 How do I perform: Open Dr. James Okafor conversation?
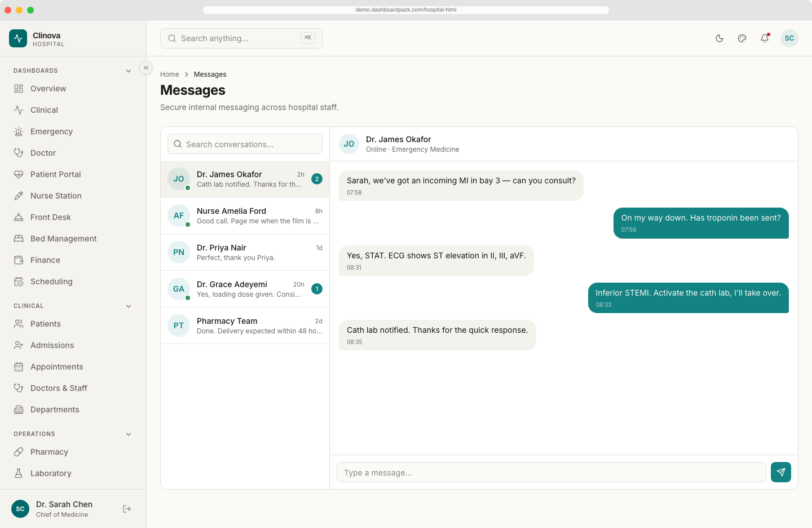245,179
